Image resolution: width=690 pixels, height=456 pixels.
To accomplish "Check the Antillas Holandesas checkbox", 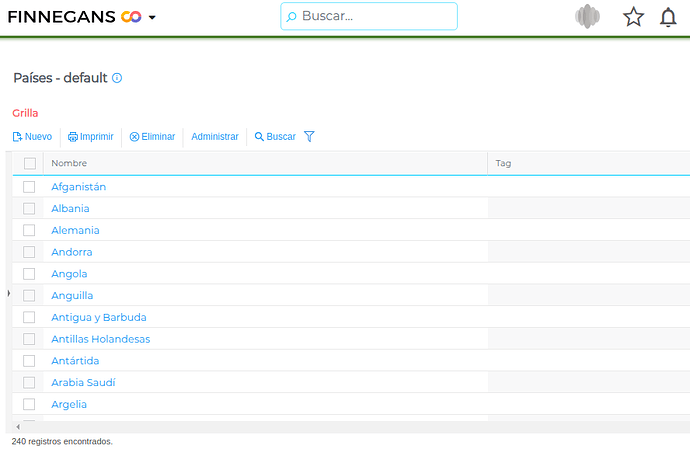I will (x=29, y=339).
